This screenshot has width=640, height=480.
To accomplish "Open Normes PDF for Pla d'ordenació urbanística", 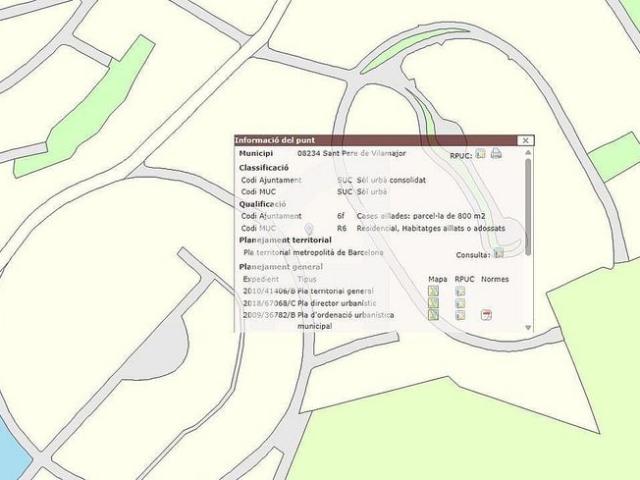I will point(486,315).
